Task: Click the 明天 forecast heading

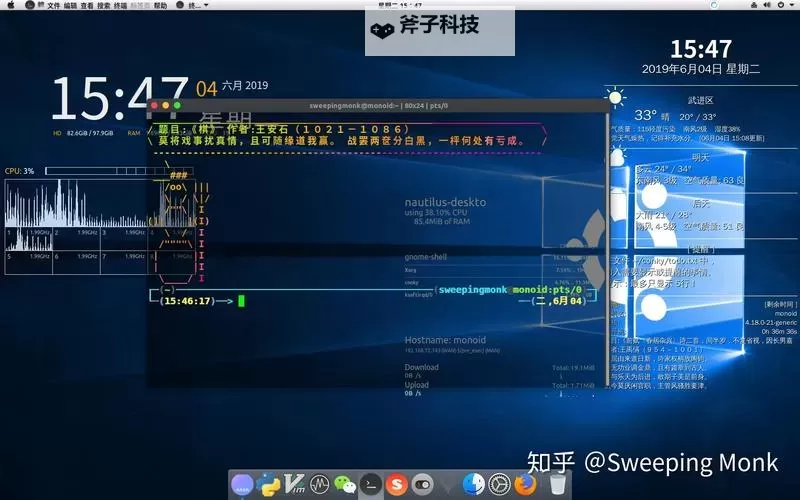Action: click(701, 157)
